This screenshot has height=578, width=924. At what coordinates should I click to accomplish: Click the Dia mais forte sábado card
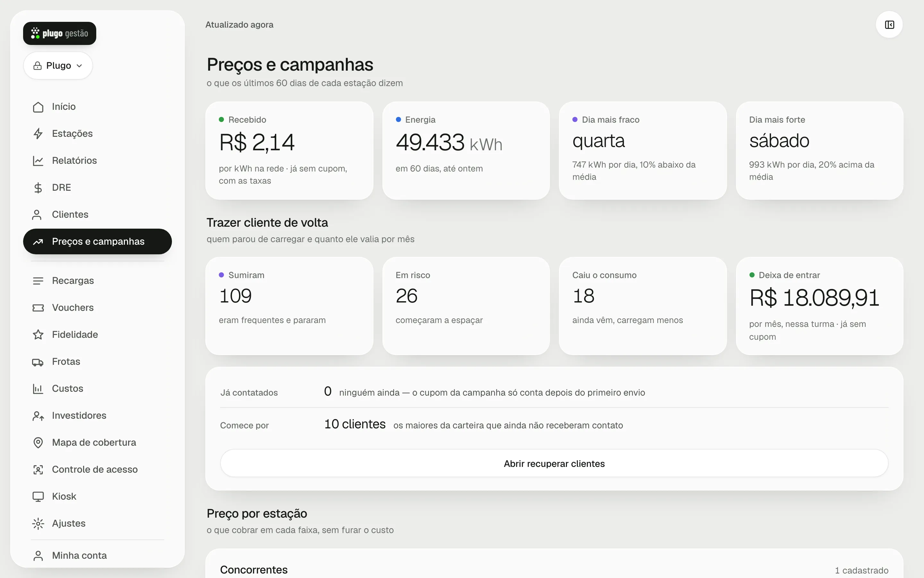tap(819, 151)
